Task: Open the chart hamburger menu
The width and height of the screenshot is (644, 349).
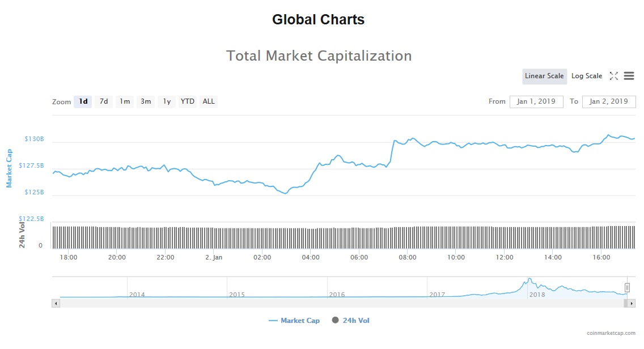Action: [629, 76]
